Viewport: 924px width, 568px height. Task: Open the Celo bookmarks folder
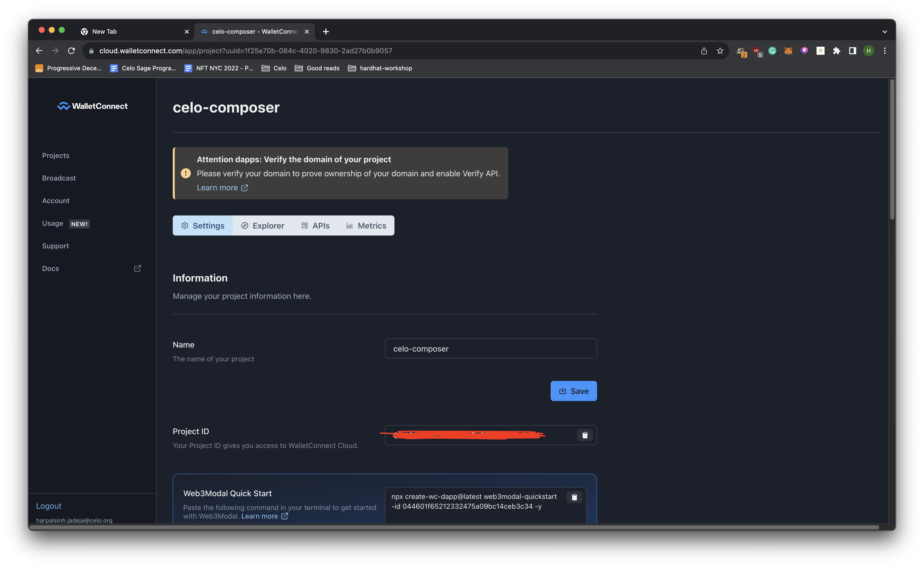(274, 68)
